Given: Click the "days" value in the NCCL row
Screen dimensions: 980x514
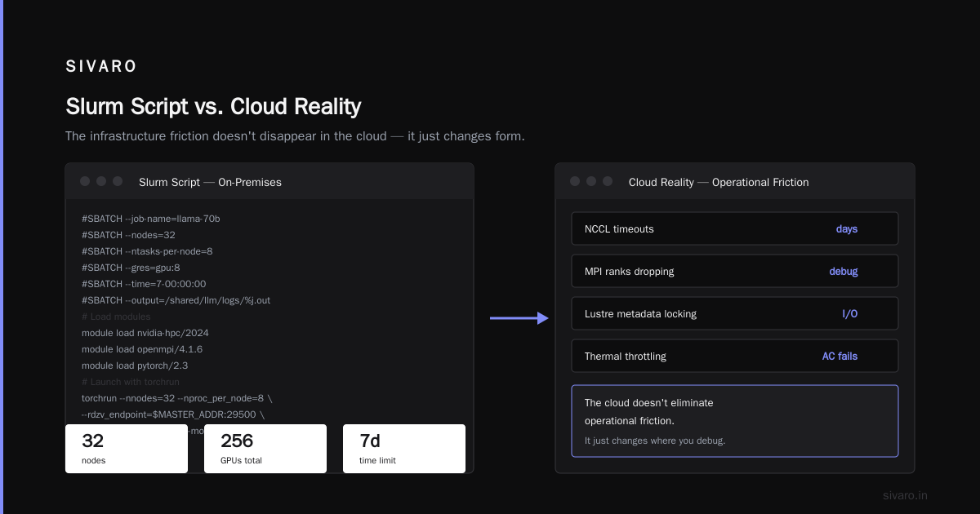Looking at the screenshot, I should pyautogui.click(x=847, y=229).
